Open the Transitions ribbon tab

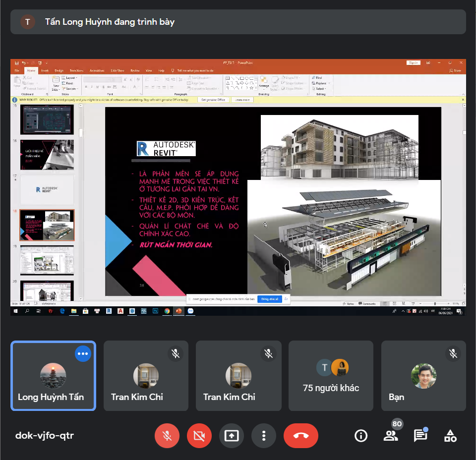[x=76, y=71]
